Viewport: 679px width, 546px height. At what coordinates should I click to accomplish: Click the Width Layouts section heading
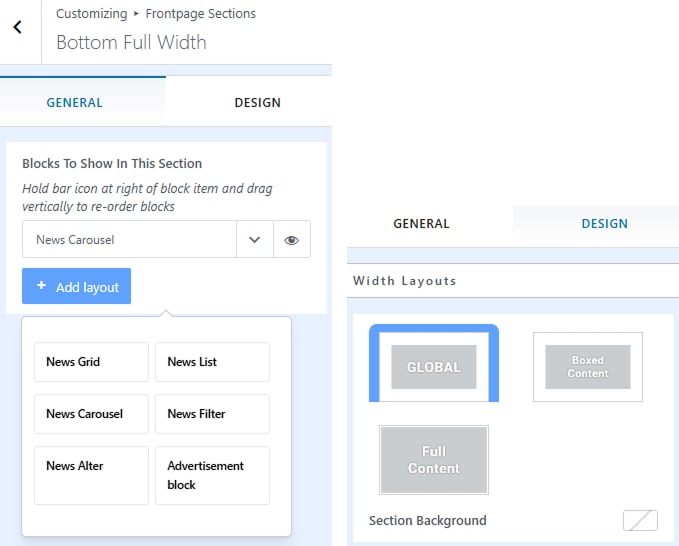[x=404, y=281]
